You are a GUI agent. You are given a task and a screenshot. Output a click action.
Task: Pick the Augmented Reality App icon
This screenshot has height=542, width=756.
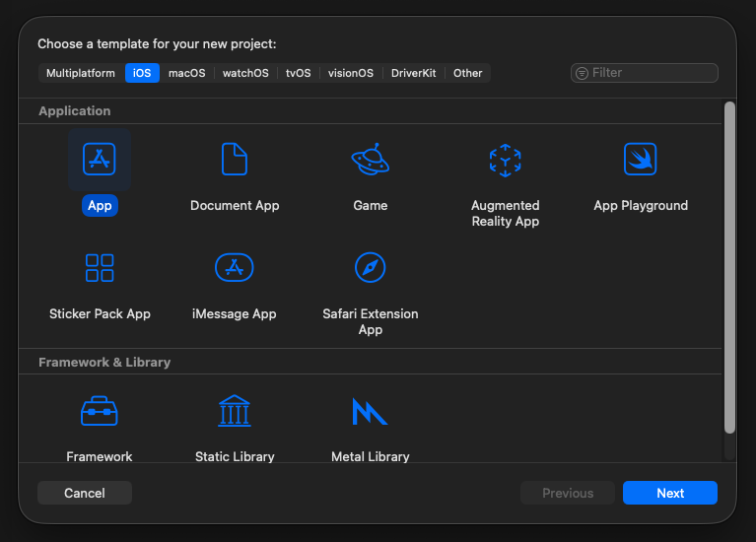click(505, 159)
